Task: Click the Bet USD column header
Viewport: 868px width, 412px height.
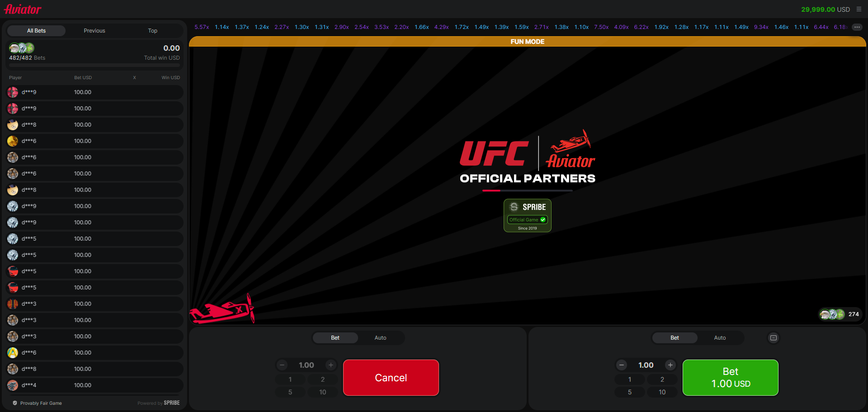Action: click(x=83, y=78)
